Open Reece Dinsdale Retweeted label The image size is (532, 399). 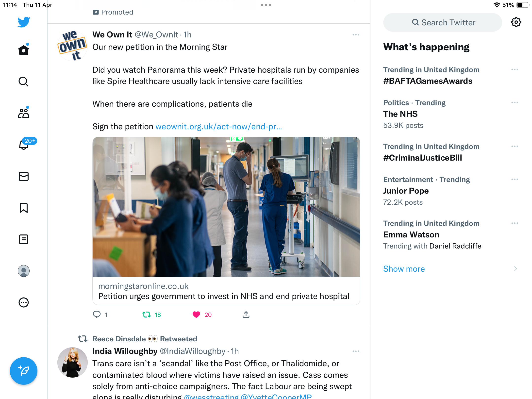(145, 339)
